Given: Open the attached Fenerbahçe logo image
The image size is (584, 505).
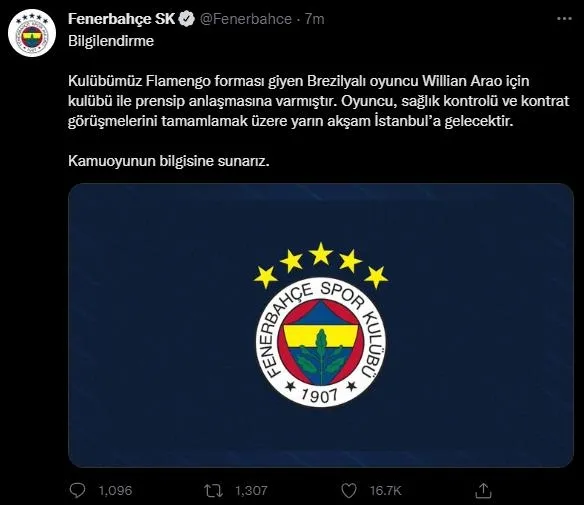Looking at the screenshot, I should point(321,325).
